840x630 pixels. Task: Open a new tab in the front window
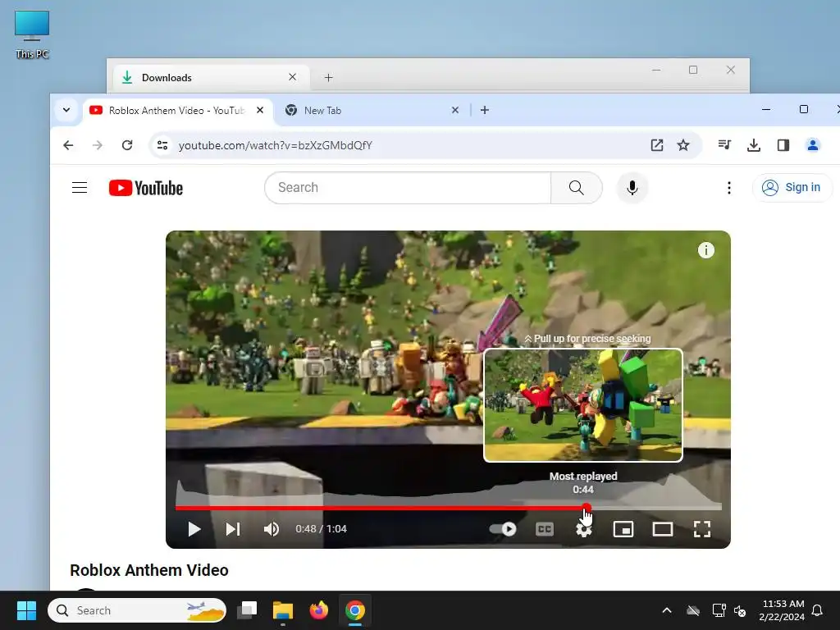[x=485, y=110]
